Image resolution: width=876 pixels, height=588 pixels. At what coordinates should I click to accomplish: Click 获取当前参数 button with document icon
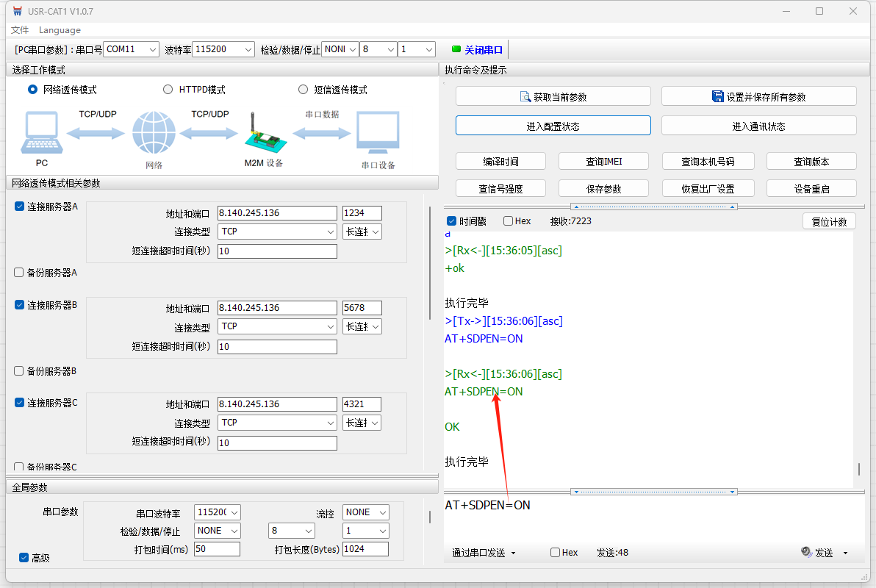click(553, 96)
